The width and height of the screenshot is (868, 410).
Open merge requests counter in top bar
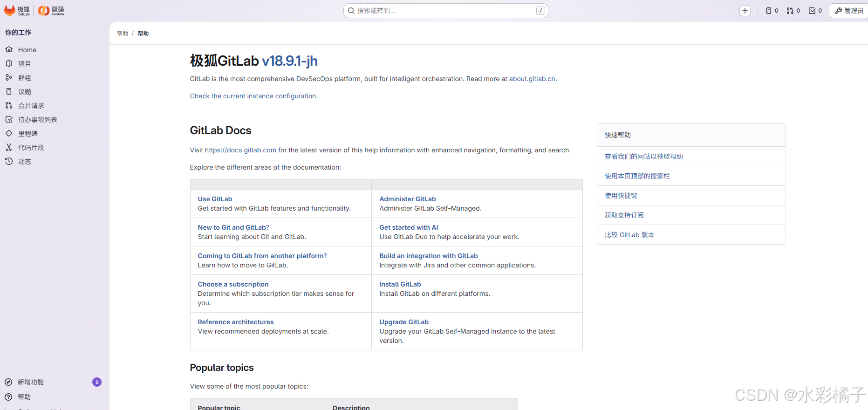(x=793, y=11)
